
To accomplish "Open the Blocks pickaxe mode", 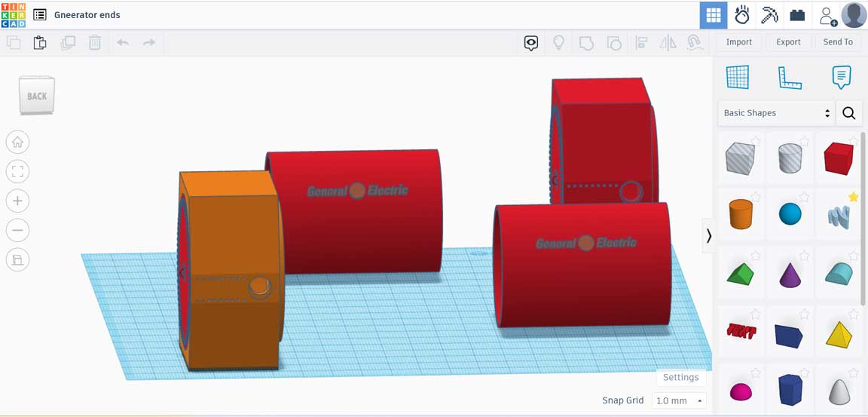I will point(769,15).
